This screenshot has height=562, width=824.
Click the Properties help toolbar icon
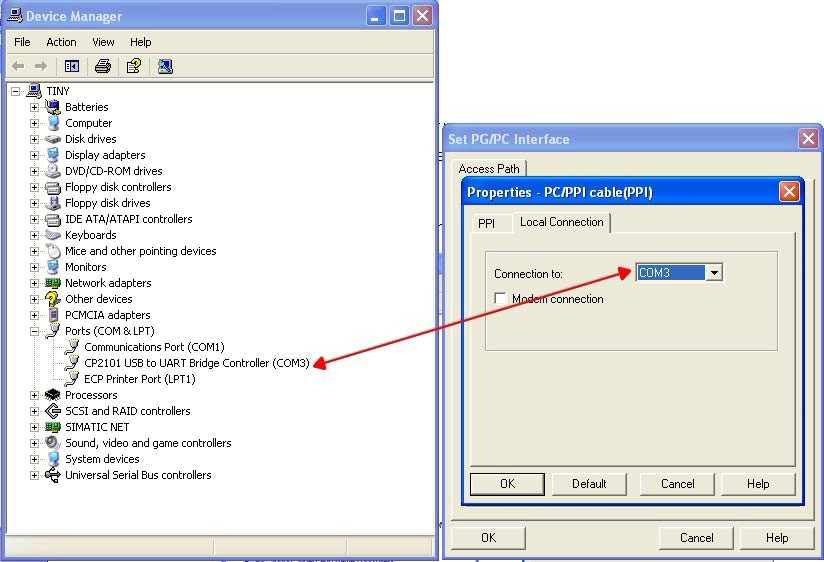[133, 66]
